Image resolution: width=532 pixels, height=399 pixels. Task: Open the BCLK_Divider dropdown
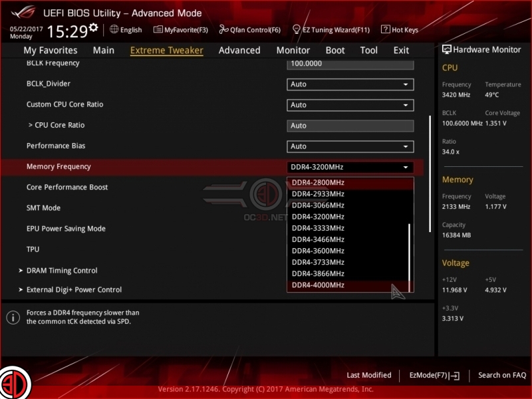click(x=350, y=84)
